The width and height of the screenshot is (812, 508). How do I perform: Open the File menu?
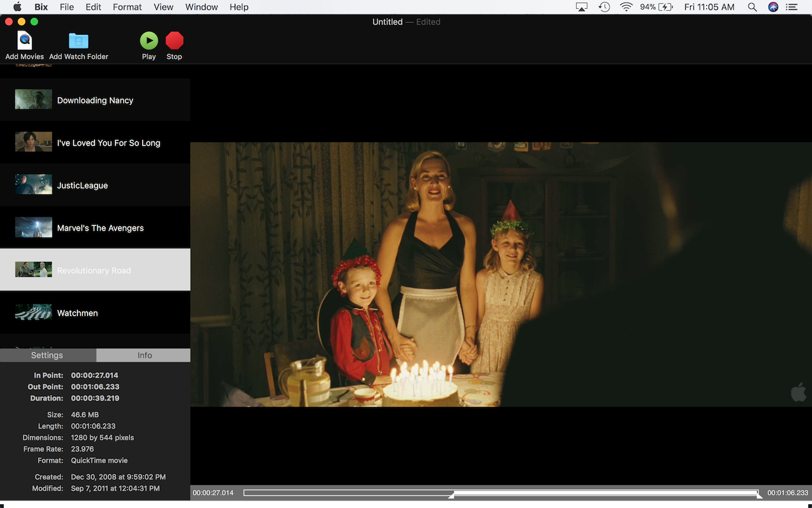(67, 7)
